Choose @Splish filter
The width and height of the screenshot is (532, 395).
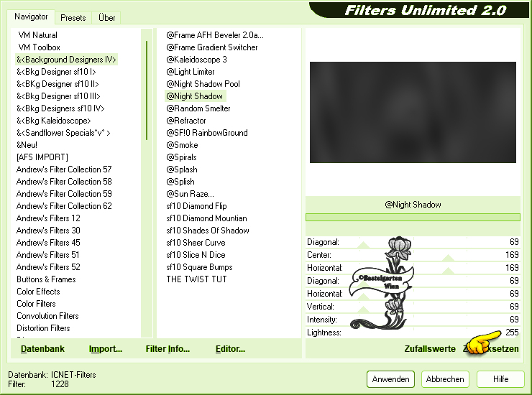pyautogui.click(x=180, y=182)
